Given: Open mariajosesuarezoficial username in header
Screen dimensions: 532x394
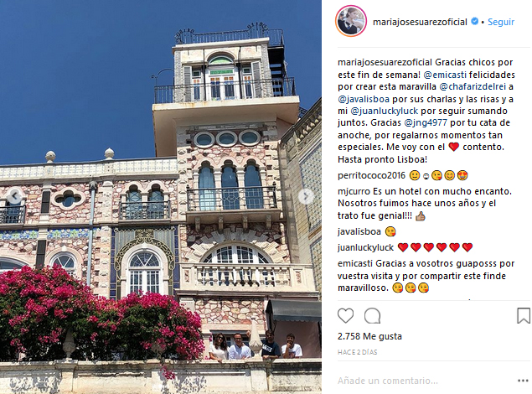Looking at the screenshot, I should click(420, 22).
